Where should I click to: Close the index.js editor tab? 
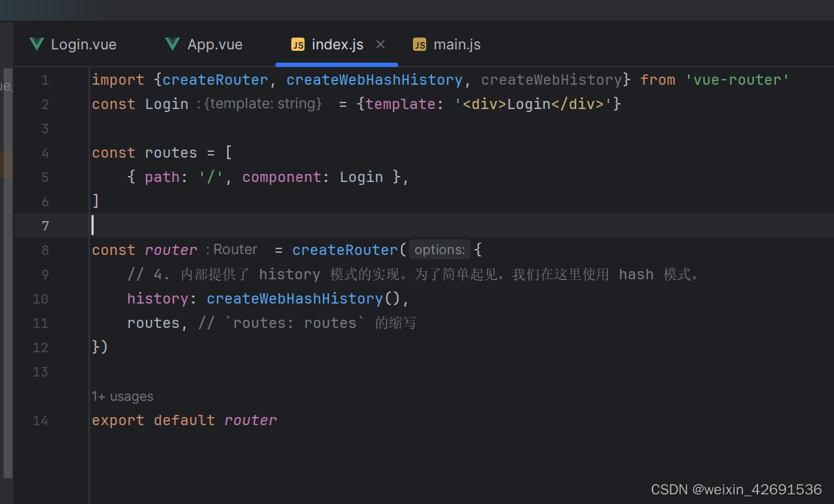click(x=380, y=44)
